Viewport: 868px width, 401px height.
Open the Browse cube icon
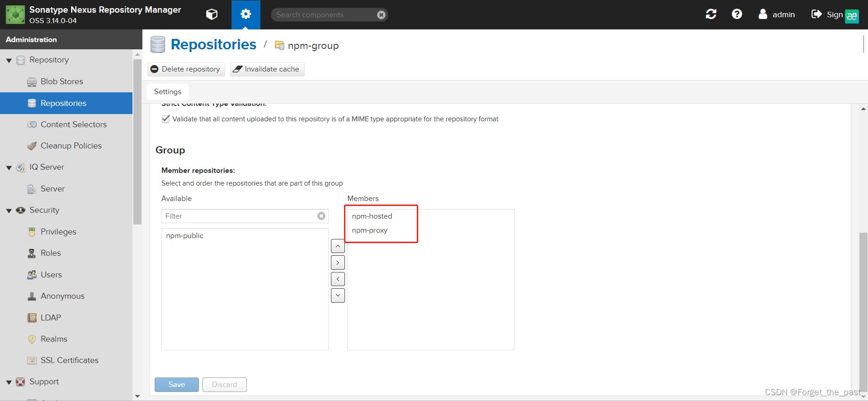pos(212,14)
